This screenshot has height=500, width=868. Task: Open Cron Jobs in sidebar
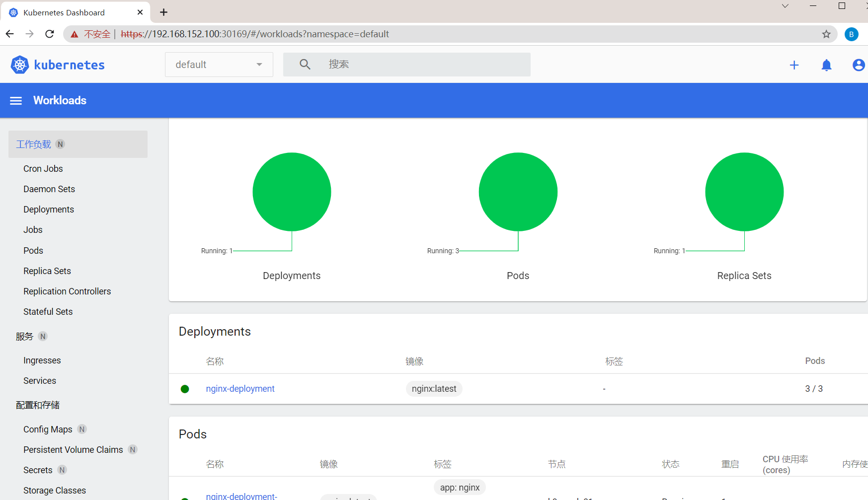(x=43, y=169)
